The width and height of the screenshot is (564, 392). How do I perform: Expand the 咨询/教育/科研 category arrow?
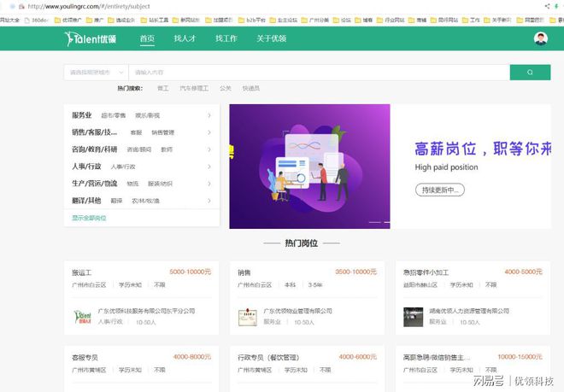(x=209, y=149)
